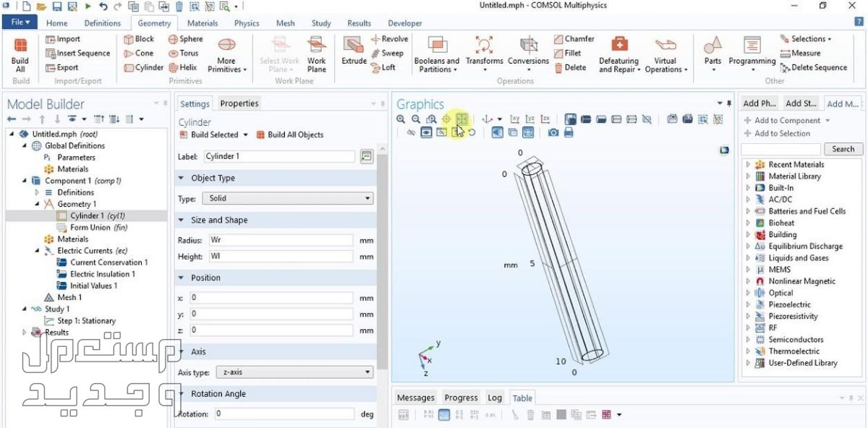This screenshot has height=428, width=868.
Task: Add a Block primitive
Action: pos(139,39)
